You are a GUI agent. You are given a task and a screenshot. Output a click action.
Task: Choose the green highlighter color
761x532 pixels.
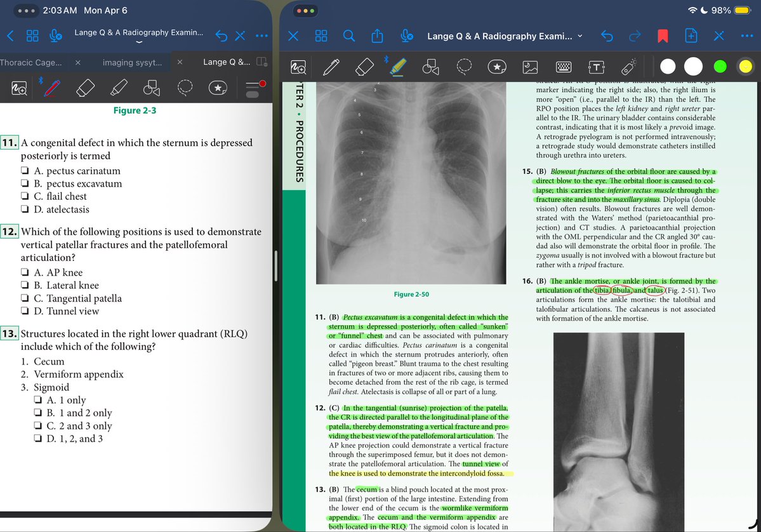(x=720, y=67)
